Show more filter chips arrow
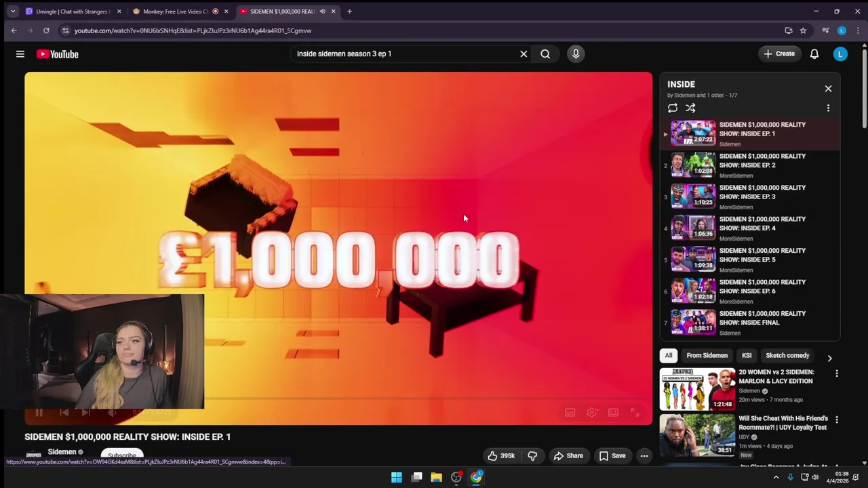This screenshot has height=488, width=868. [829, 359]
